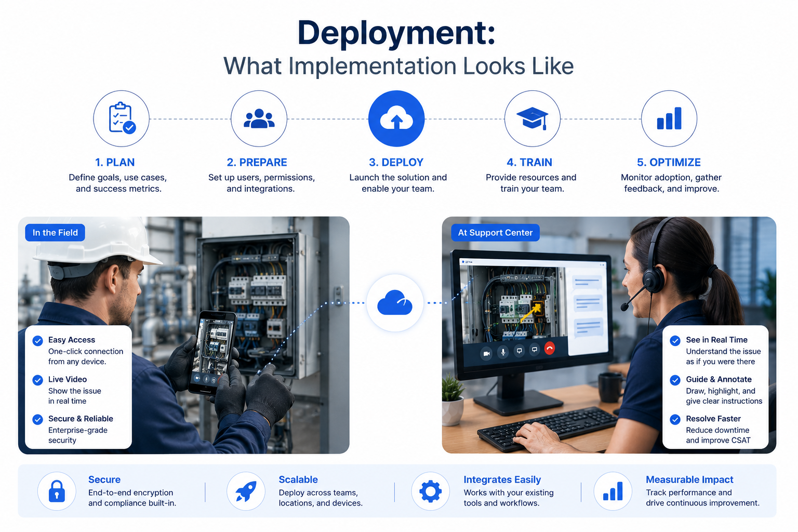
Task: Click the Plan clipboard checklist icon
Action: pos(122,118)
